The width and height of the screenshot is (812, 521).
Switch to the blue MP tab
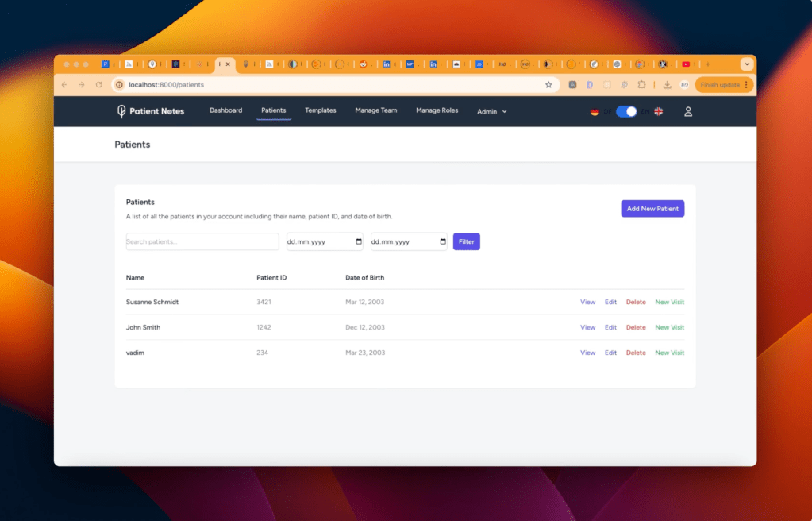click(410, 64)
